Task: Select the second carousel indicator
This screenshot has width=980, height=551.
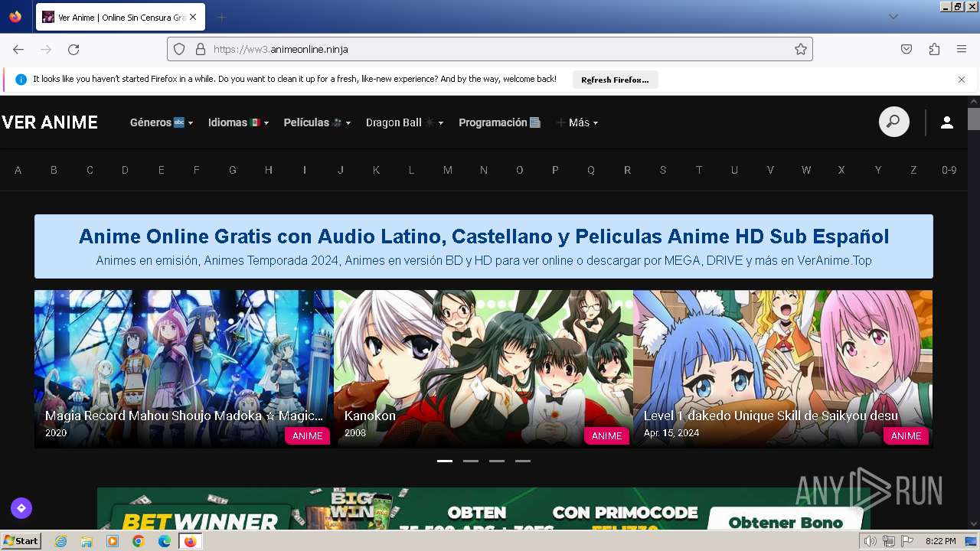Action: pyautogui.click(x=471, y=461)
